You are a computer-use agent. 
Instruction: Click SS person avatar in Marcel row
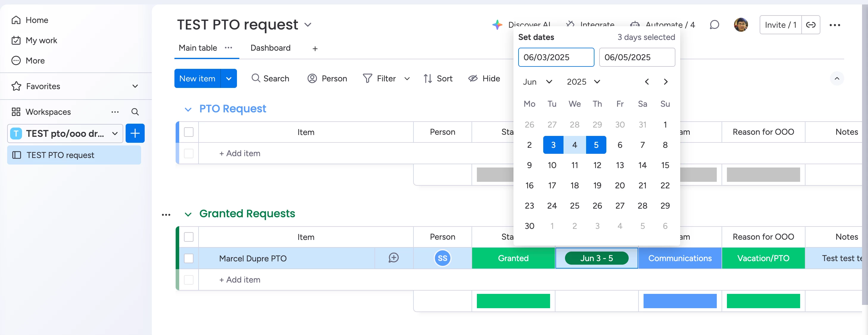point(442,258)
